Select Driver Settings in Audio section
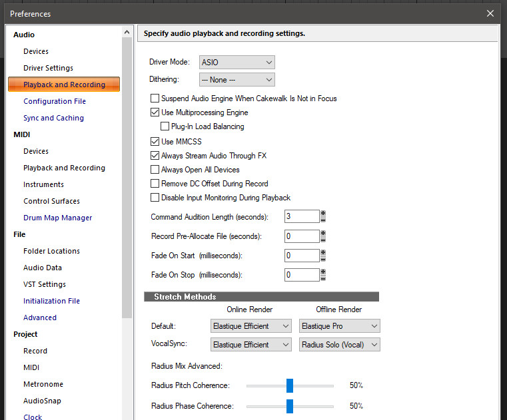Image resolution: width=507 pixels, height=420 pixels. click(x=48, y=68)
